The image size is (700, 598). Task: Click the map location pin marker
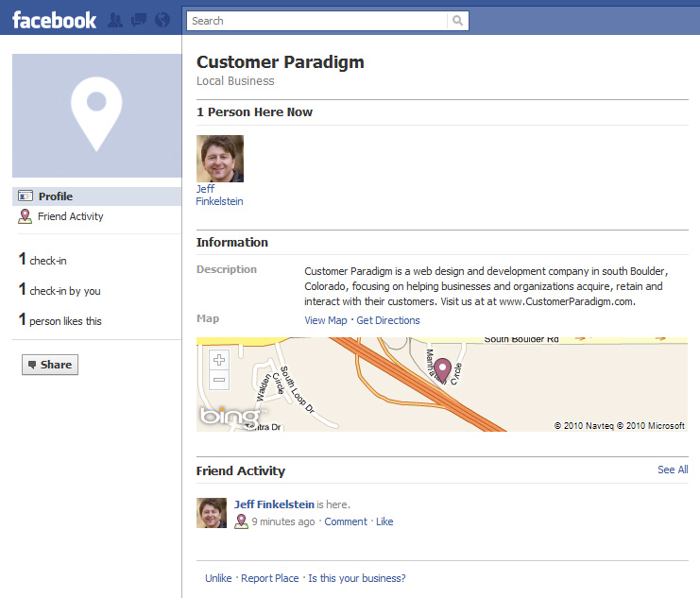[442, 370]
